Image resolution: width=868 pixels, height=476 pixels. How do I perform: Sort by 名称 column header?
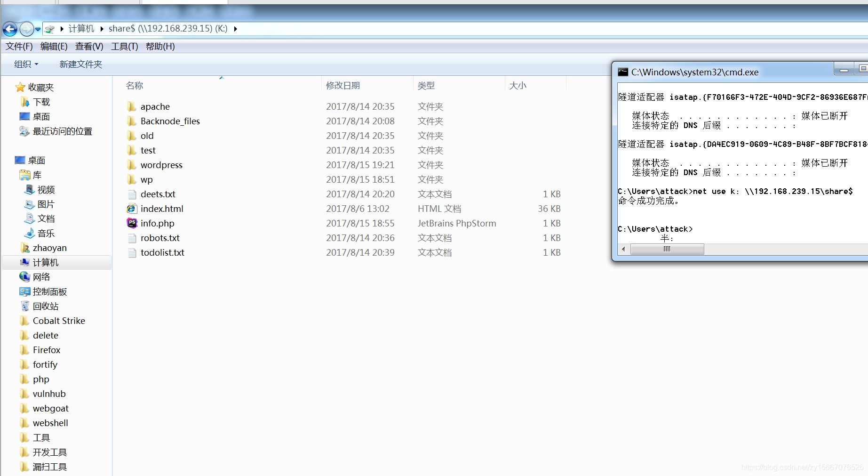[x=135, y=85]
